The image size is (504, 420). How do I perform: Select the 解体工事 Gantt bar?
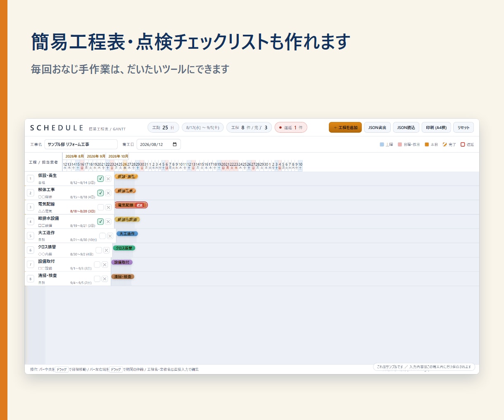coord(125,191)
